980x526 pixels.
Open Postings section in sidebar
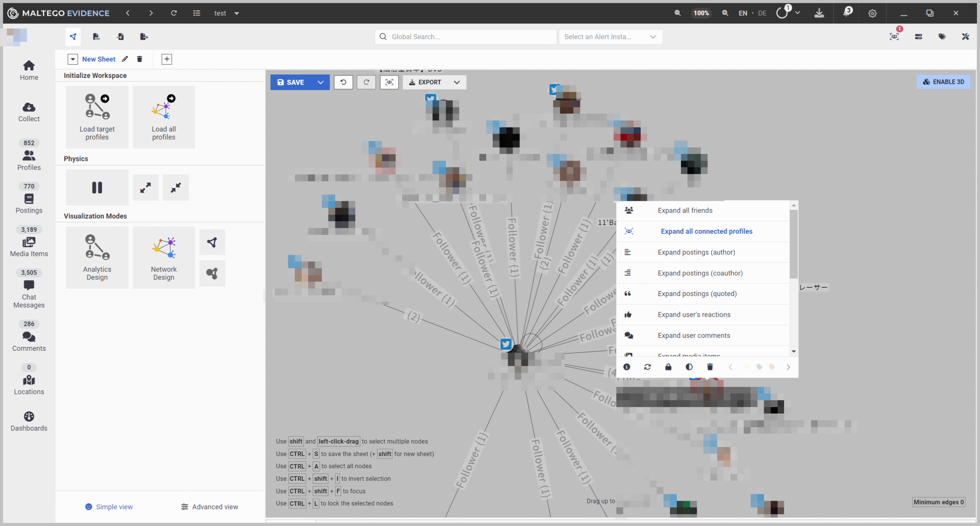pyautogui.click(x=29, y=198)
